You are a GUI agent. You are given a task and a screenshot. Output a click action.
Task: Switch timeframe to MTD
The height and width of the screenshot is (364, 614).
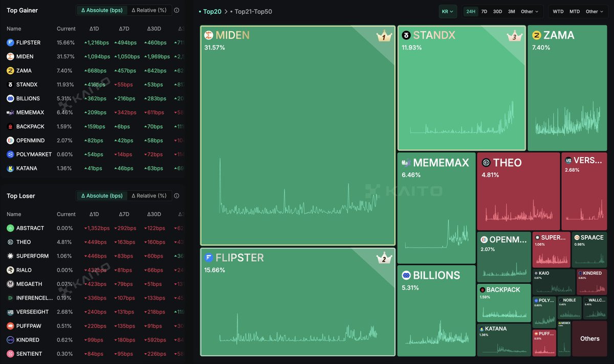575,11
